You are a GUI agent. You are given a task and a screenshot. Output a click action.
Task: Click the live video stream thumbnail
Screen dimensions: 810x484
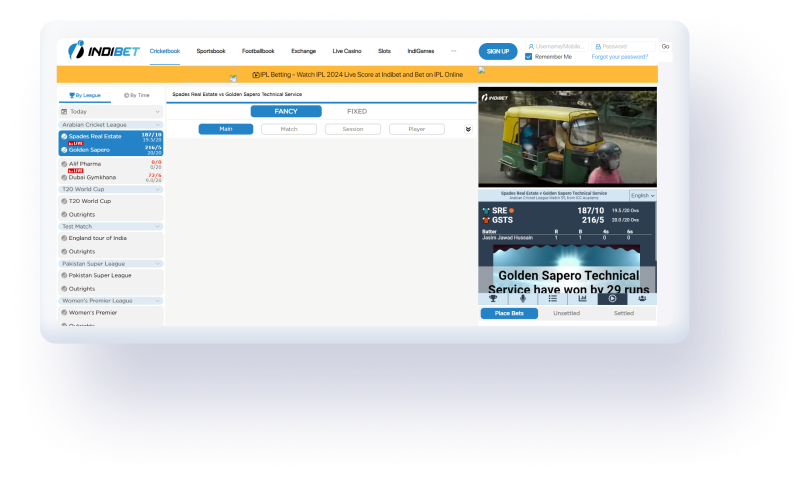click(x=567, y=137)
